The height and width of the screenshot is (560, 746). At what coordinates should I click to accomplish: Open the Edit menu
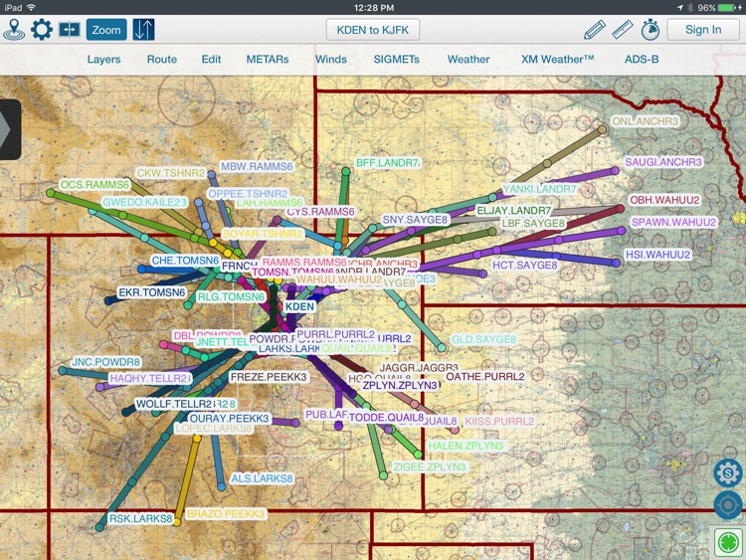click(x=211, y=60)
